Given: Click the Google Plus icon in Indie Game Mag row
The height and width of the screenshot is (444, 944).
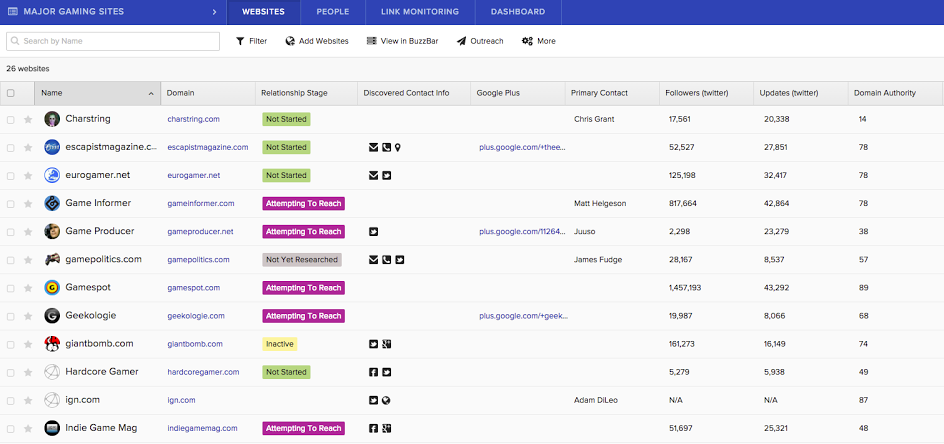Looking at the screenshot, I should point(387,428).
